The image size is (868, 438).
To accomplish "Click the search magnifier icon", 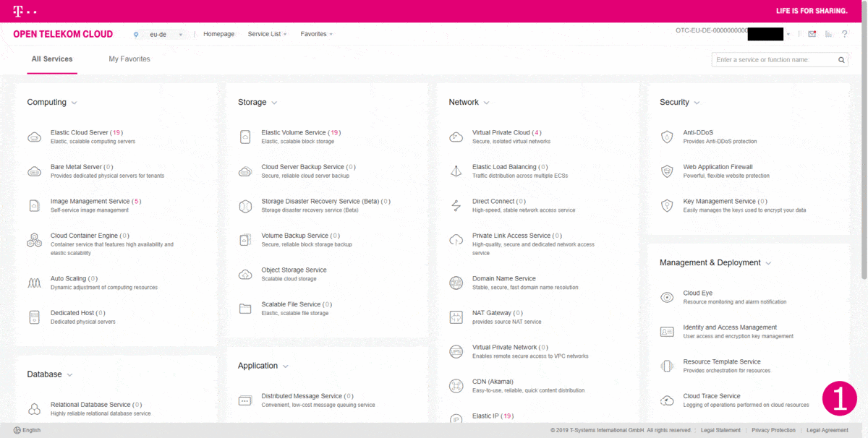I will point(841,60).
